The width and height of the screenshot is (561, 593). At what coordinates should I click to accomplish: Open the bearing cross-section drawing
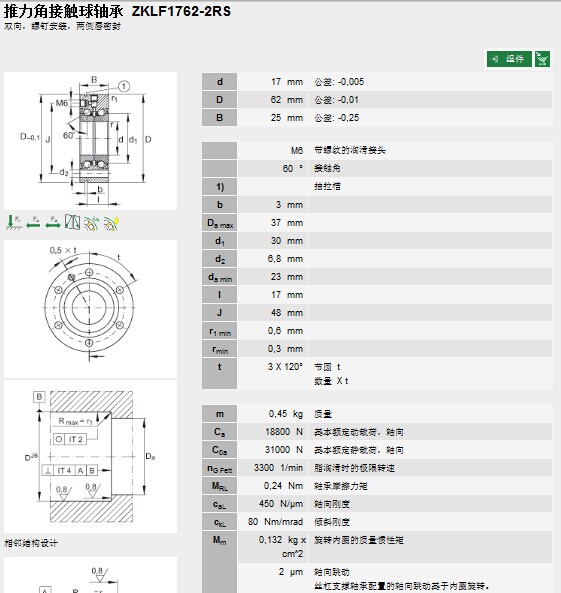[90, 141]
